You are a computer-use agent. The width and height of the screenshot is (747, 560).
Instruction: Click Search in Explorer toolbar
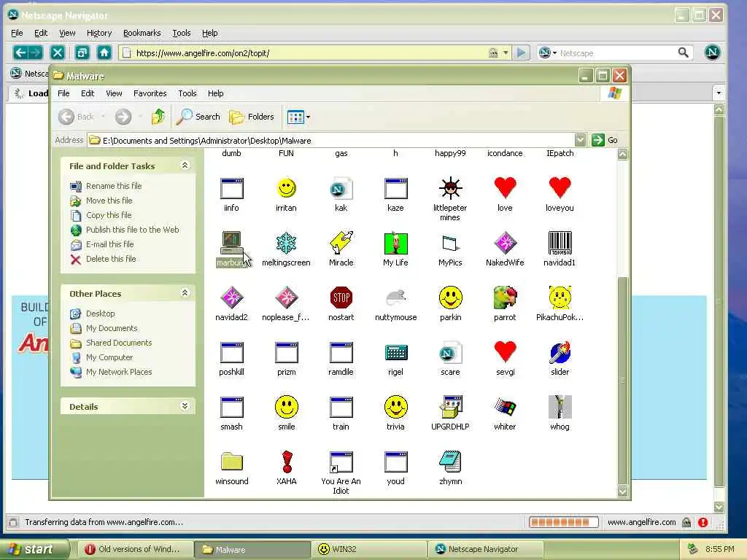point(198,117)
